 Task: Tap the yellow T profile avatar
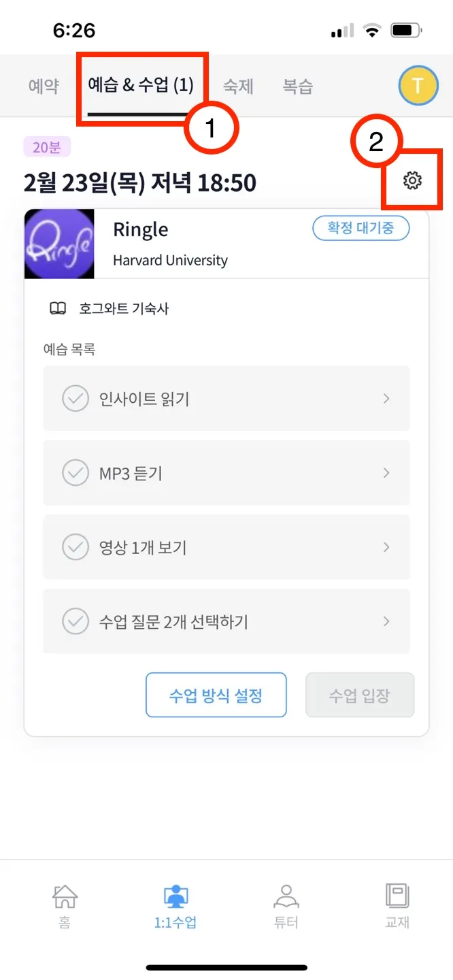[x=418, y=86]
